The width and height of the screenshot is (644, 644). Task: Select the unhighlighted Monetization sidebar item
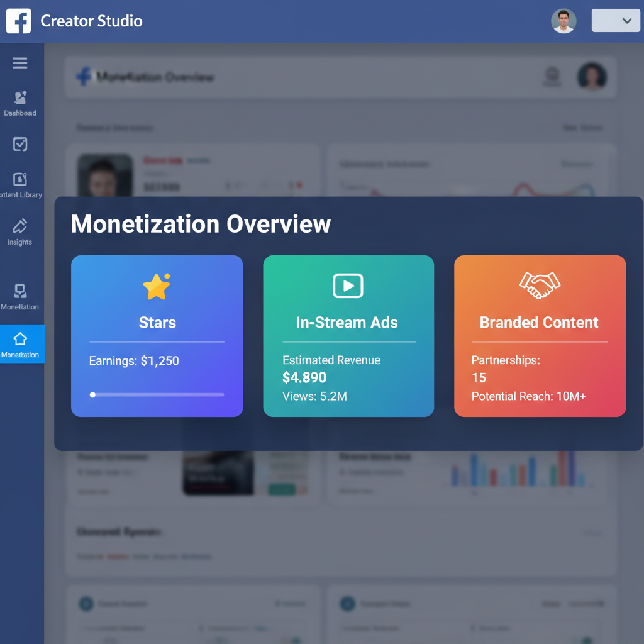click(19, 297)
